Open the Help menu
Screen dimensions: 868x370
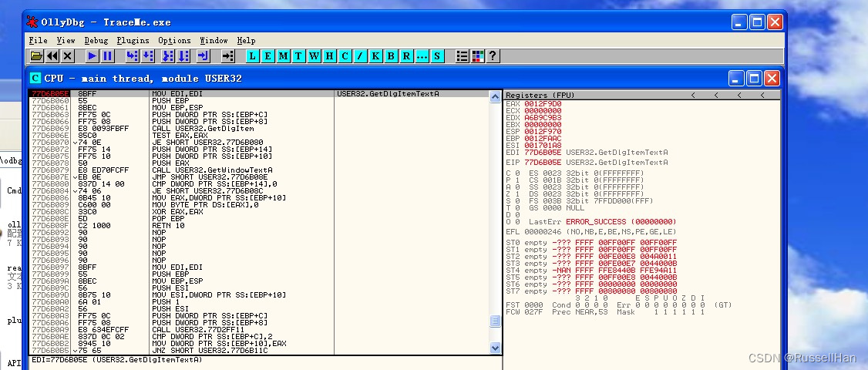tap(247, 40)
